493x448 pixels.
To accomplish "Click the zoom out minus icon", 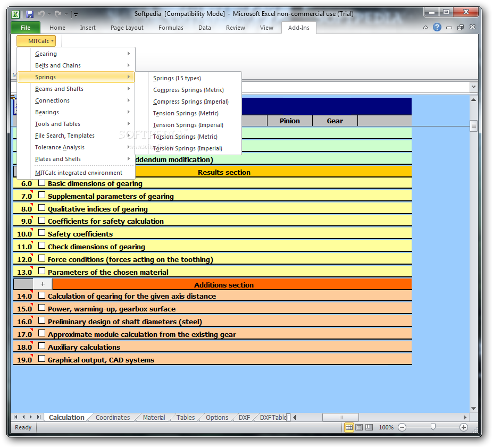I will [402, 427].
